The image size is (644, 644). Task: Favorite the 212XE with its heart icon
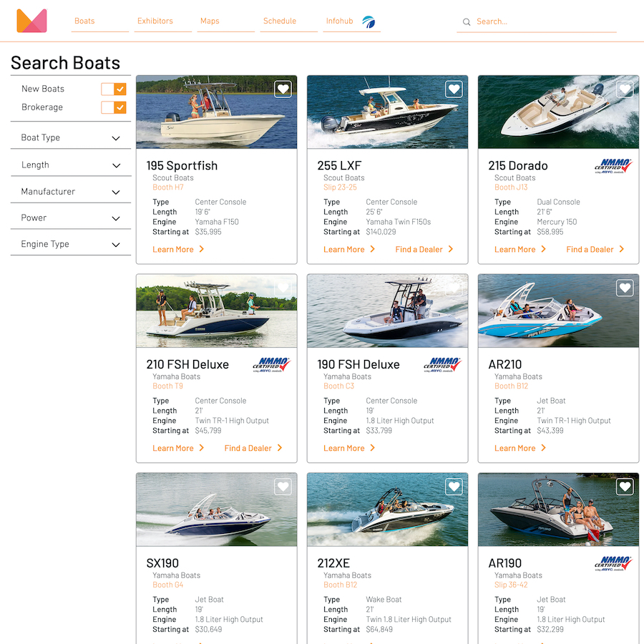pos(454,487)
